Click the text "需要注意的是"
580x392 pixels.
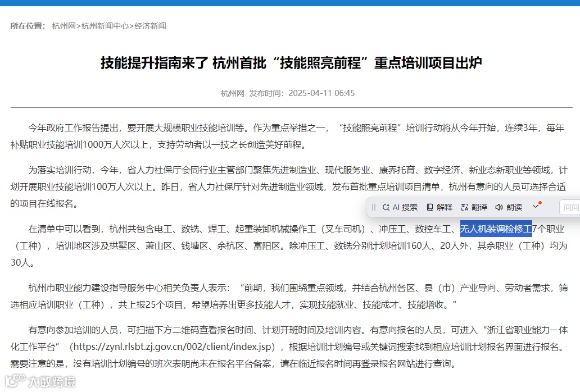pyautogui.click(x=37, y=363)
